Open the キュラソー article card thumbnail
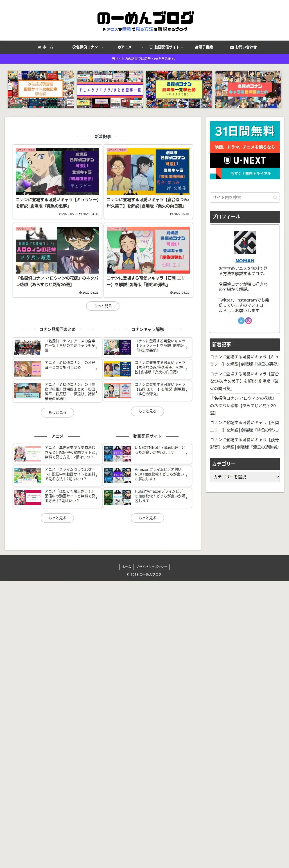The image size is (289, 868). pyautogui.click(x=57, y=171)
